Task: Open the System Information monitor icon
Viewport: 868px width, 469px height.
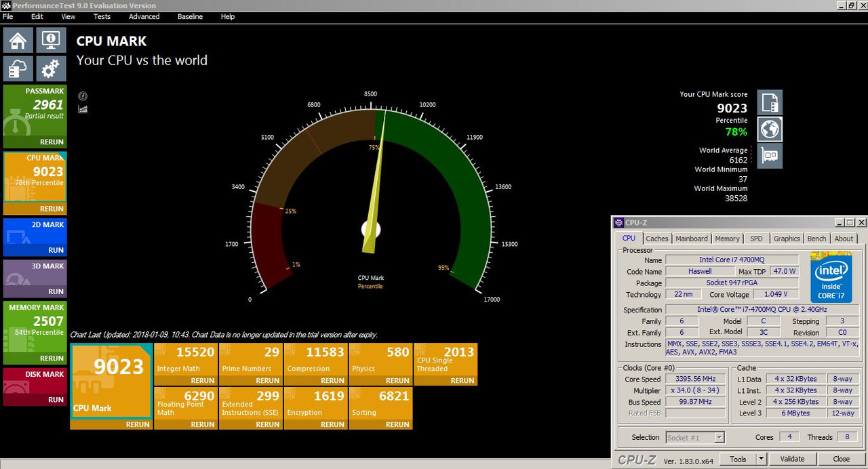Action: tap(51, 40)
